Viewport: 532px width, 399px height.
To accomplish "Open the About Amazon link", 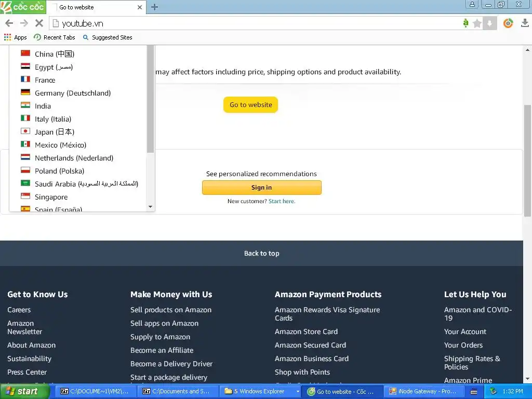I will tap(32, 345).
